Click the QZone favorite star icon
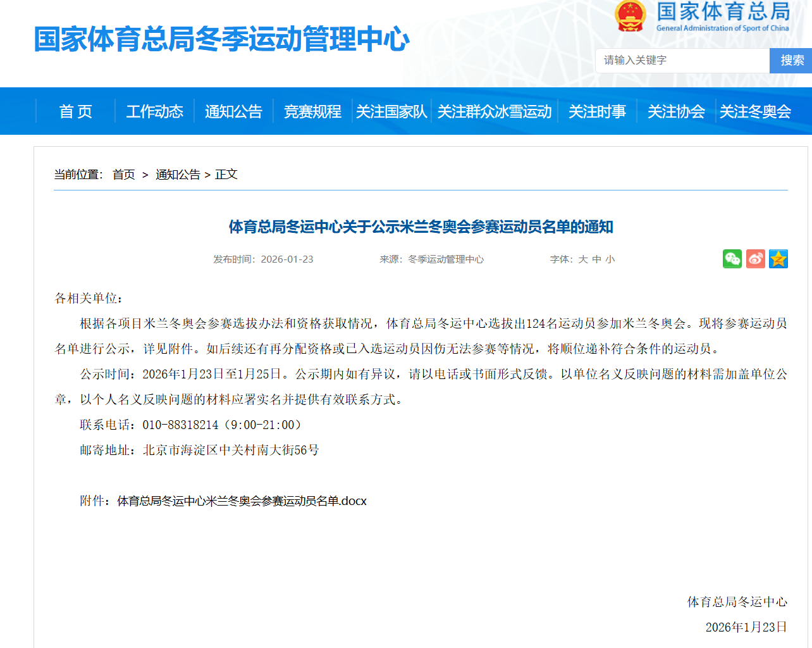812x648 pixels. [778, 258]
